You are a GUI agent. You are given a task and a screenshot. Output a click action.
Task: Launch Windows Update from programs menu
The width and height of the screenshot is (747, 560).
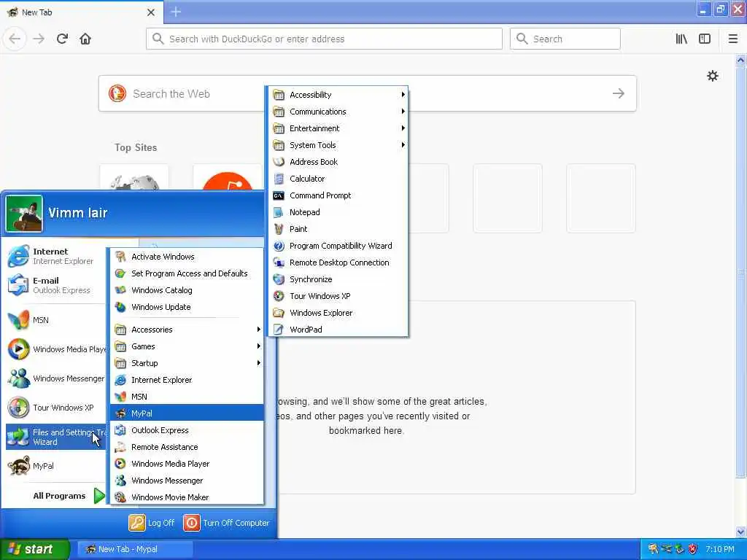point(187,307)
